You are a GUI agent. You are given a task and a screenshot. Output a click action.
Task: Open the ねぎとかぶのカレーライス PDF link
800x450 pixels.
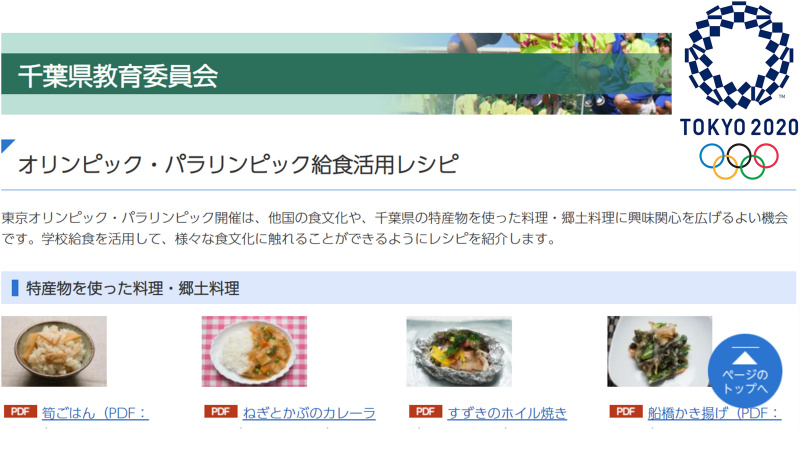(x=309, y=413)
